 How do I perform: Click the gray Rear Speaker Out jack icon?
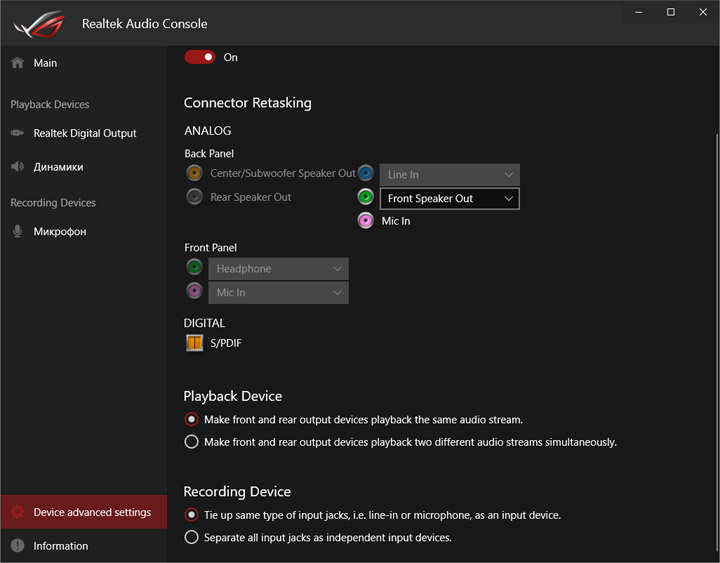[195, 197]
